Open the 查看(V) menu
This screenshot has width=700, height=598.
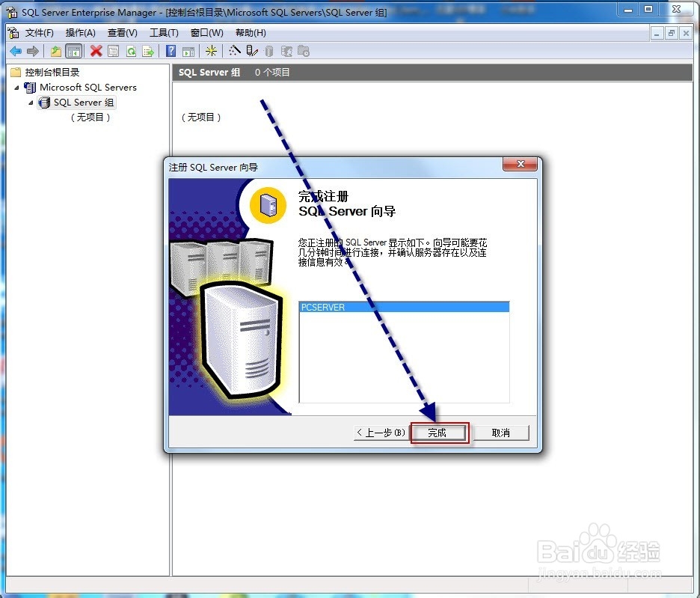click(x=123, y=33)
